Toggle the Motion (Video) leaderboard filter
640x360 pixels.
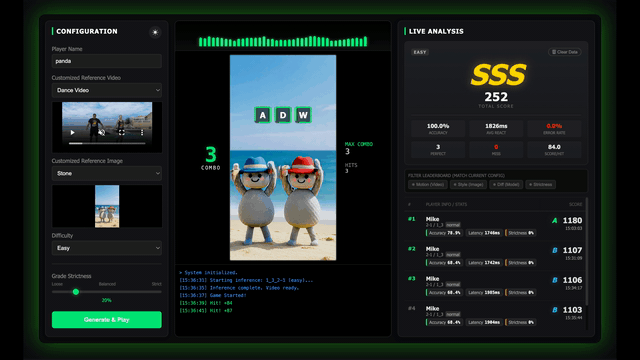427,184
